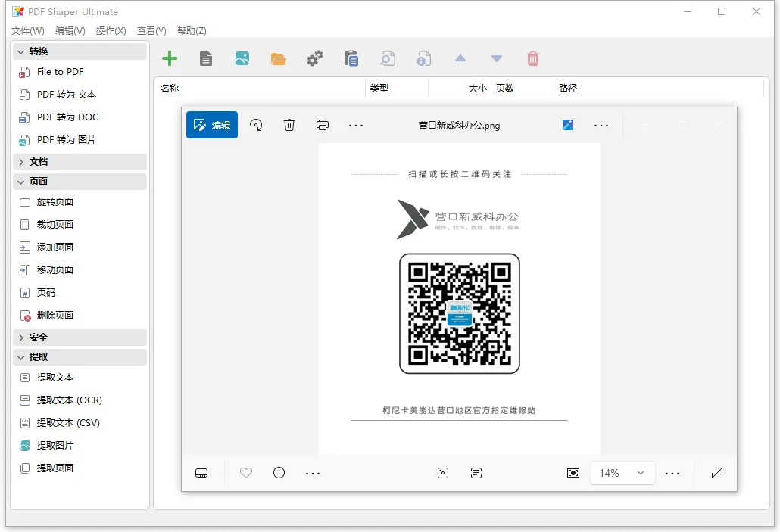Open the 编辑(V) menu
Viewport: 780px width, 532px height.
click(x=70, y=31)
